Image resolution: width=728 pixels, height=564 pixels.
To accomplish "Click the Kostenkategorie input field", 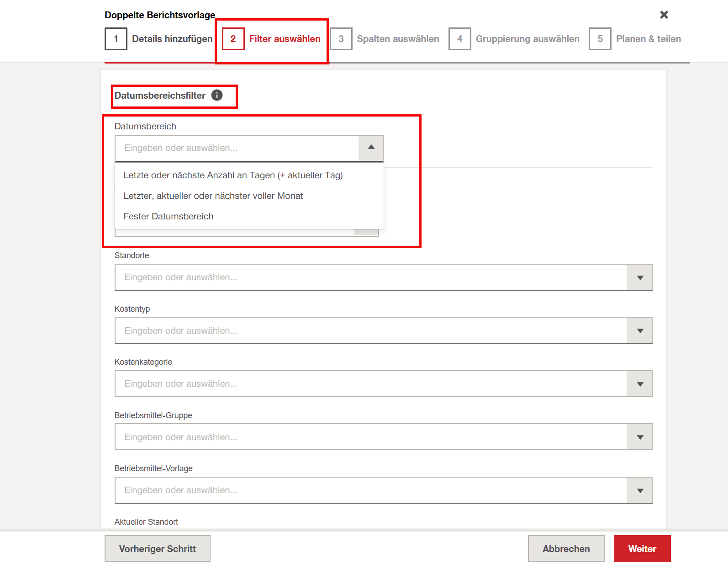I will 370,384.
